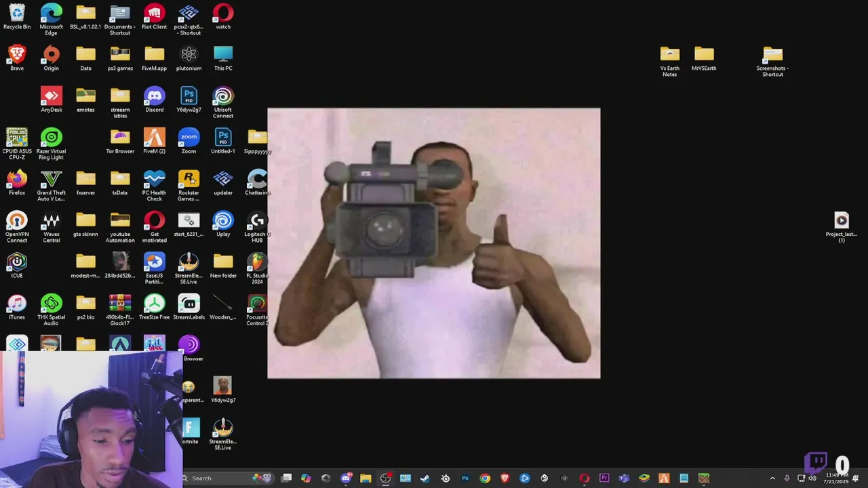Open the Vs Earth Notes folder
Screen dimensions: 868x488
[x=669, y=61]
